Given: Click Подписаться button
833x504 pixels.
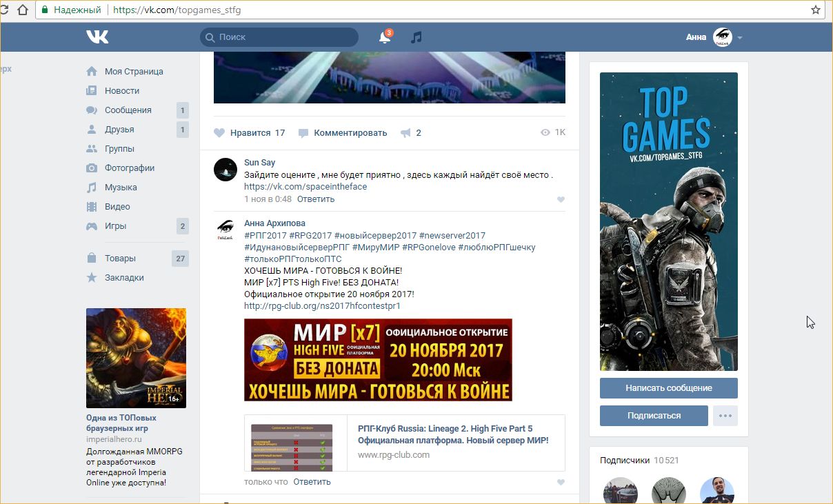Looking at the screenshot, I should pos(654,416).
